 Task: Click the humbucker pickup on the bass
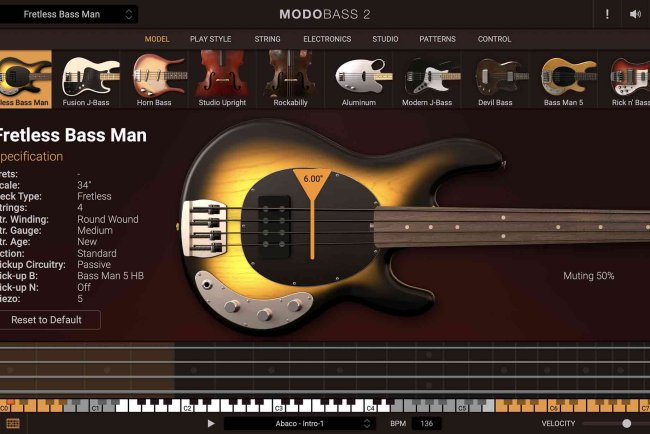coord(274,226)
